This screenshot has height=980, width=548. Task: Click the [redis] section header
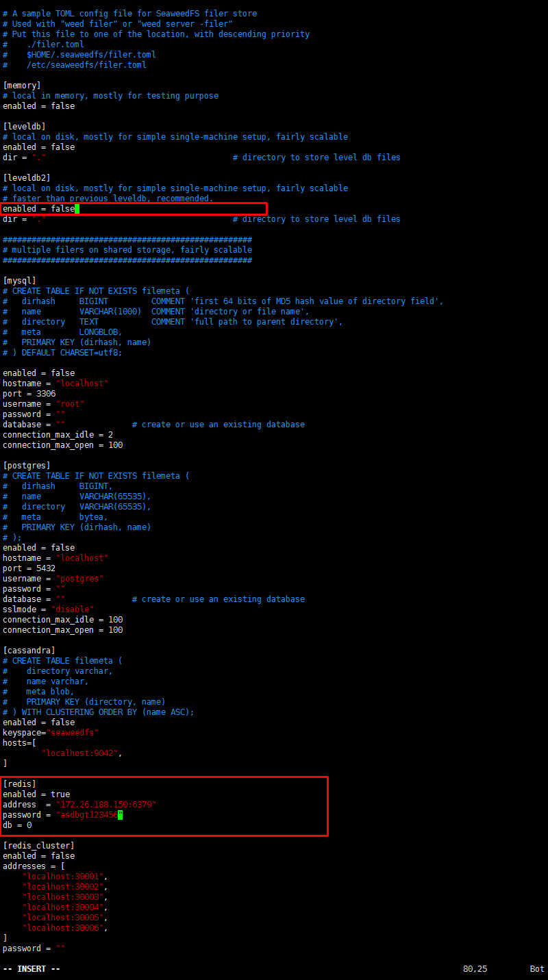pos(19,784)
